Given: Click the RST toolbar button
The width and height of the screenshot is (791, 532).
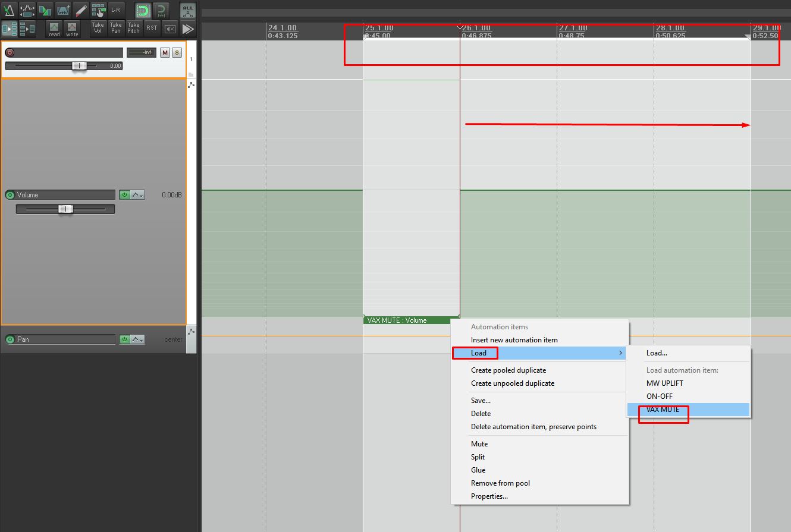Looking at the screenshot, I should coord(152,28).
